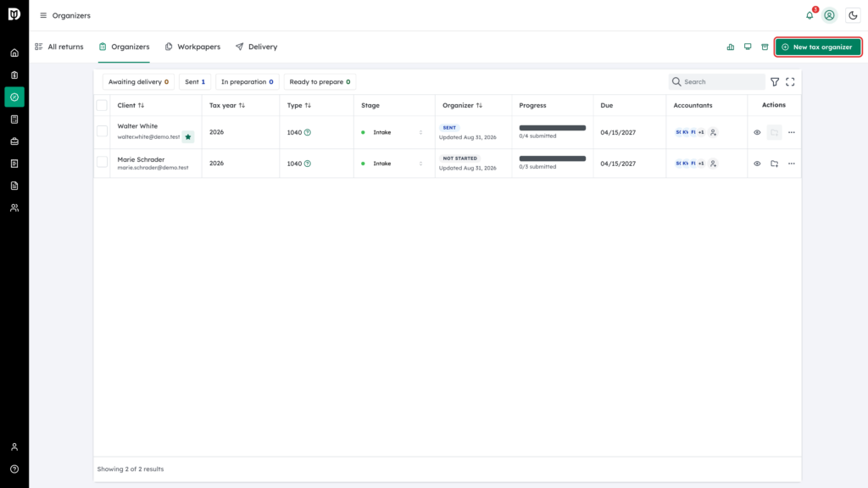Open the calculator icon in sidebar
The image size is (868, 488).
click(x=14, y=119)
